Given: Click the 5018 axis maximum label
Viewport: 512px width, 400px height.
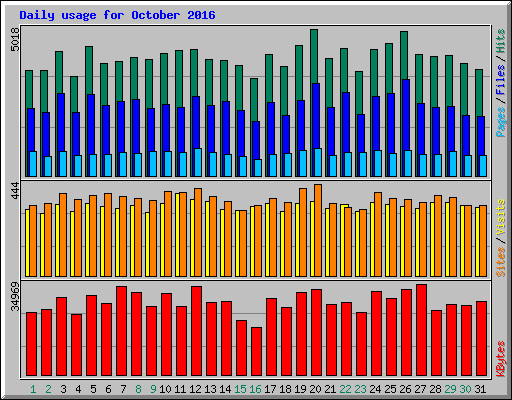Looking at the screenshot, I should pyautogui.click(x=15, y=39).
